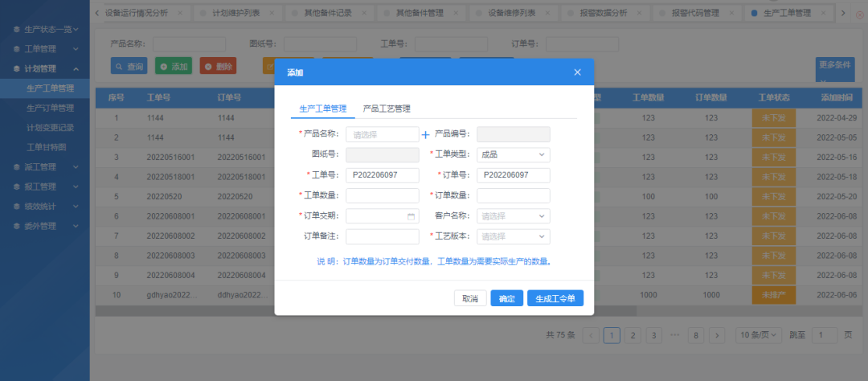Click the red 删除 button
Screen dimensions: 868x381
pyautogui.click(x=218, y=67)
